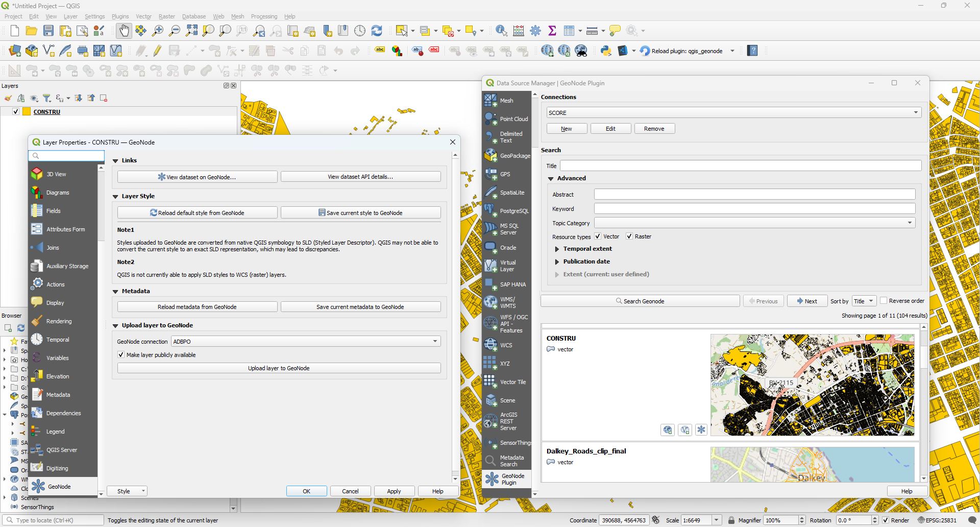Toggle the scale lock icon in status bar
This screenshot has width=980, height=527.
[731, 520]
